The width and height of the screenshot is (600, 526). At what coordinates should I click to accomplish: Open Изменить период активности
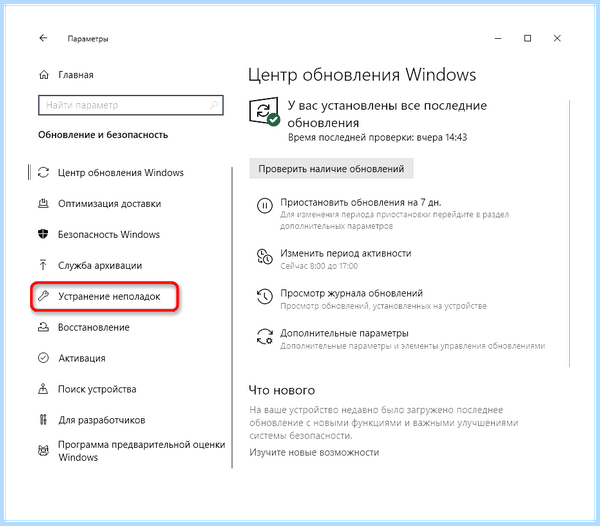pyautogui.click(x=346, y=253)
